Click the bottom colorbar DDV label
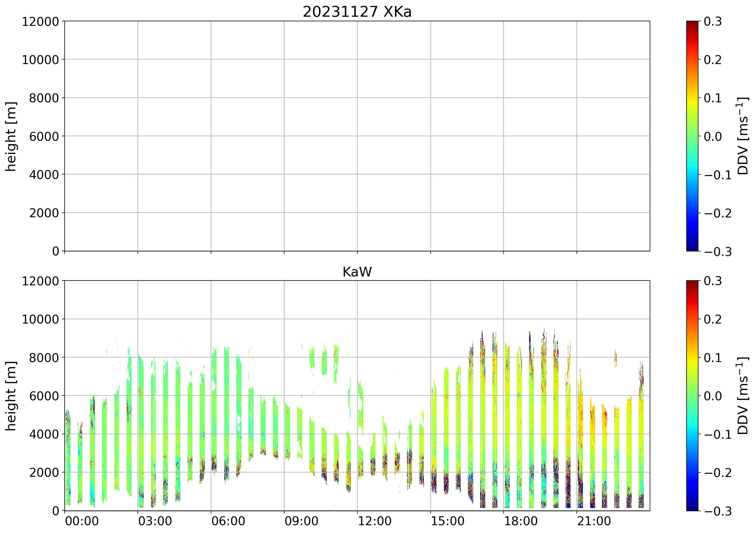Screen dimensions: 756x533 tap(743, 396)
